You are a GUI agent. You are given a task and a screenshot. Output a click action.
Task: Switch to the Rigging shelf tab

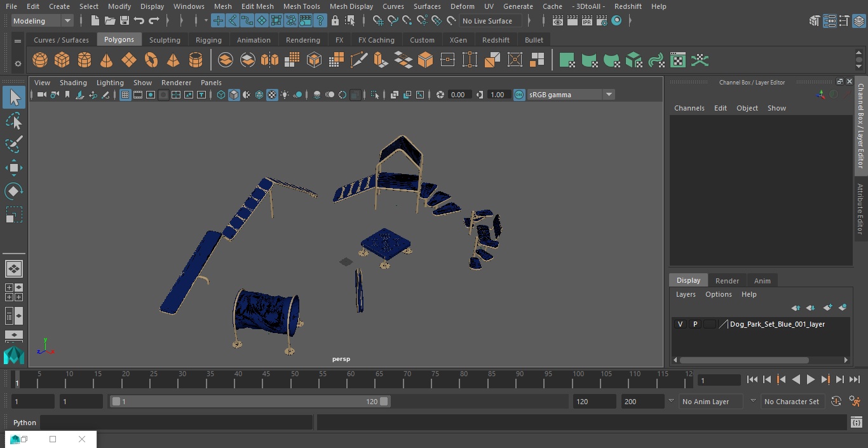[208, 40]
